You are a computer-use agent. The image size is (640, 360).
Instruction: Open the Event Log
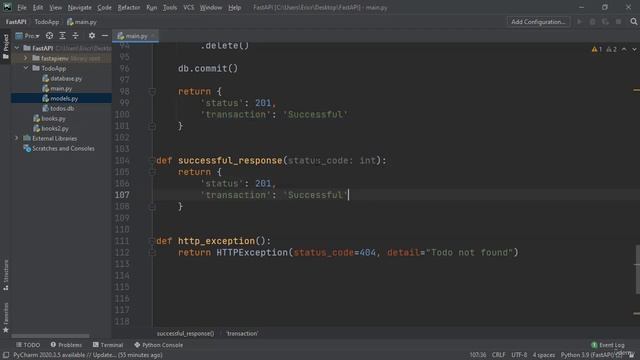608,345
